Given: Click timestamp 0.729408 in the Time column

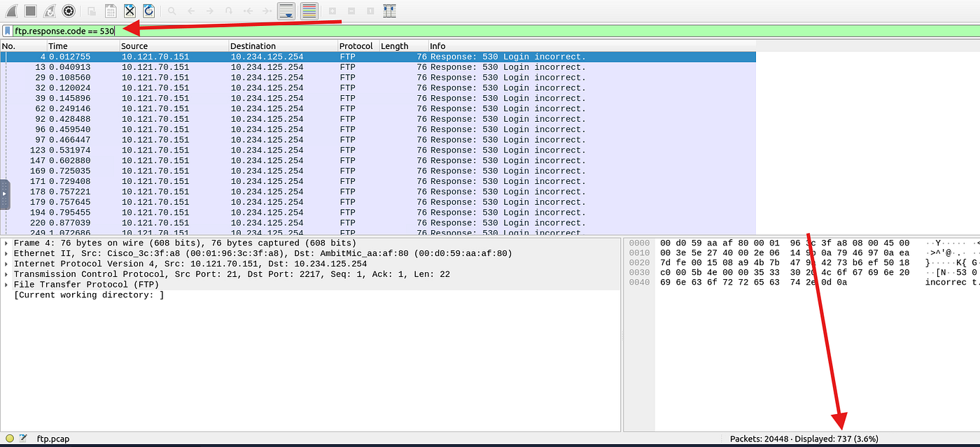Looking at the screenshot, I should (69, 181).
